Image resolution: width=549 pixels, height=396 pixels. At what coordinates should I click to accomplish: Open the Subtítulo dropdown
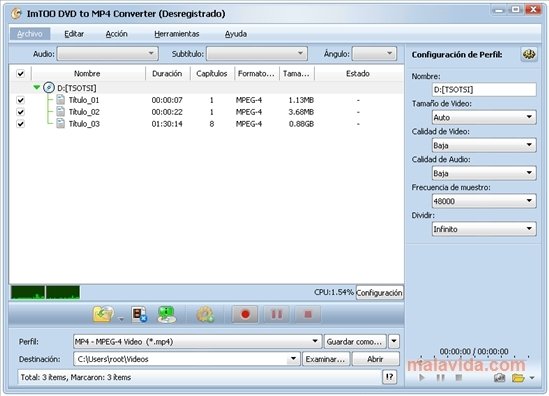[257, 54]
